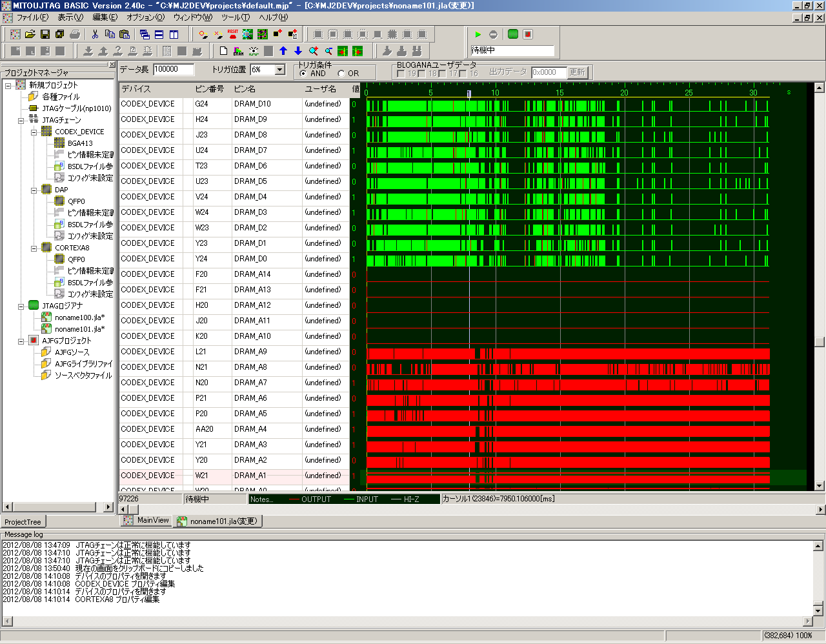Click the zoom in magnifier icon
The height and width of the screenshot is (644, 826).
click(x=314, y=51)
